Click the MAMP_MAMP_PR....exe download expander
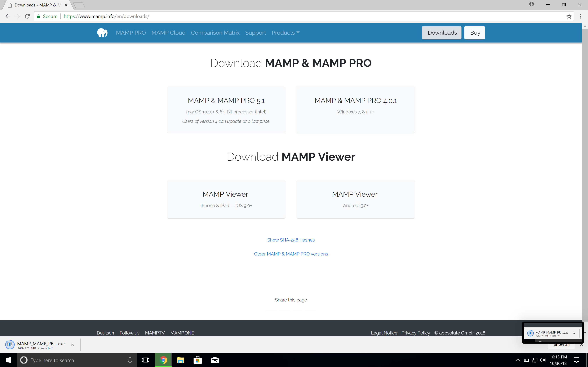The height and width of the screenshot is (367, 588). 73,344
